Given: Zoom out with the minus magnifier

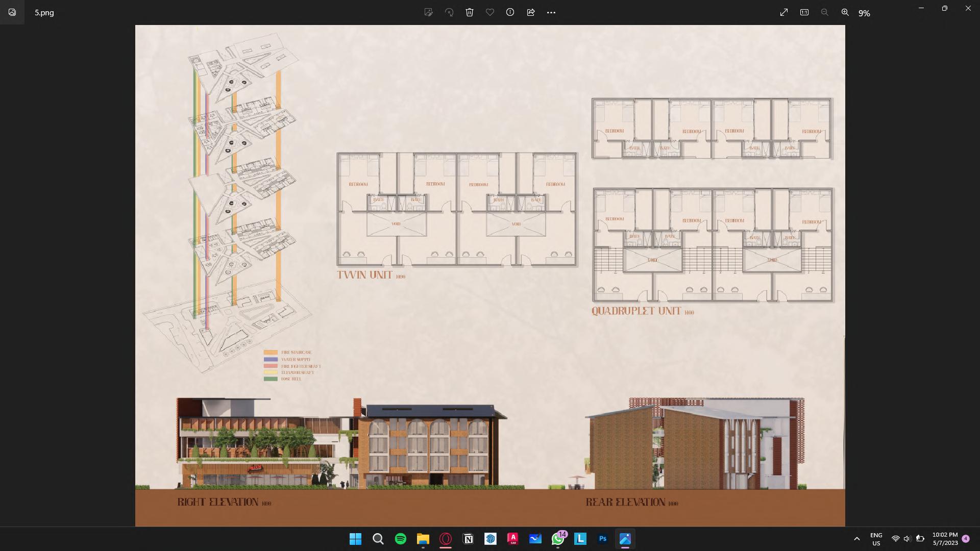Looking at the screenshot, I should click(x=824, y=12).
